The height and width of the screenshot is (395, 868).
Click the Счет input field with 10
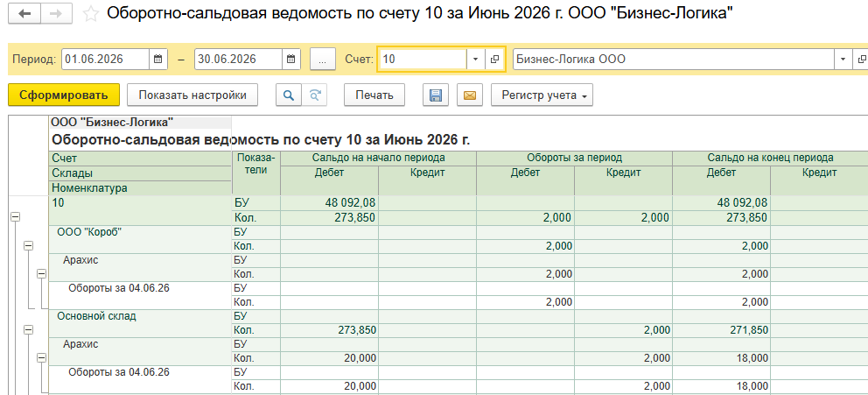point(423,60)
